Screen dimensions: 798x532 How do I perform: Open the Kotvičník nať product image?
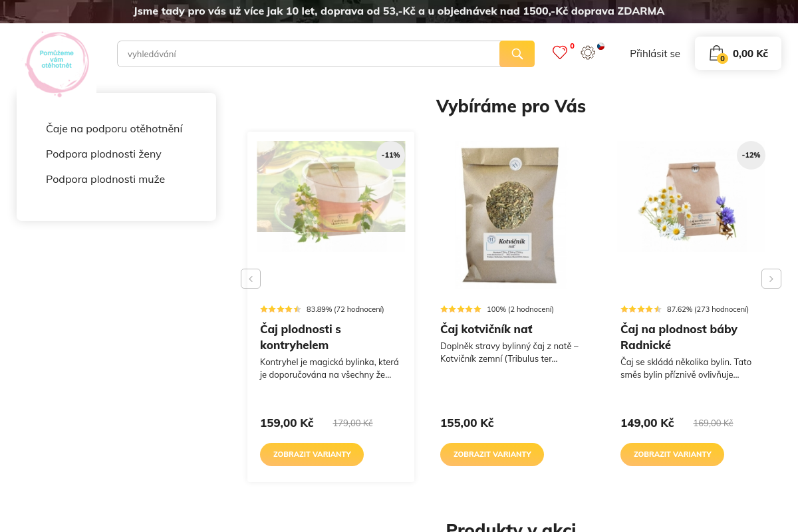(511, 213)
